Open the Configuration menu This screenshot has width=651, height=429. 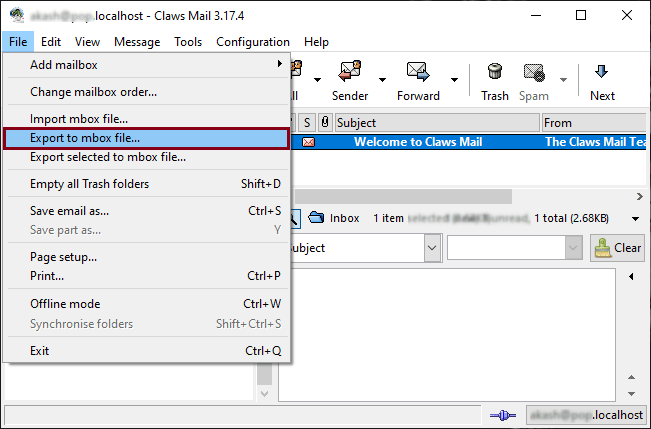pyautogui.click(x=253, y=42)
